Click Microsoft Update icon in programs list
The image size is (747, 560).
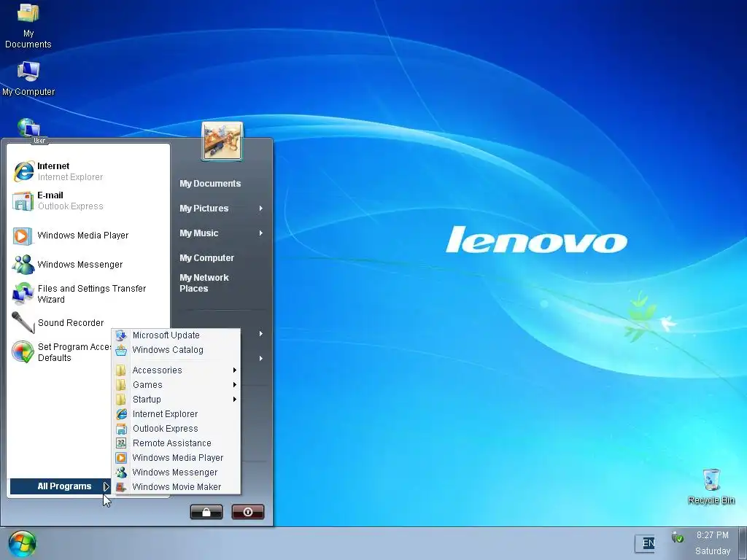(121, 335)
